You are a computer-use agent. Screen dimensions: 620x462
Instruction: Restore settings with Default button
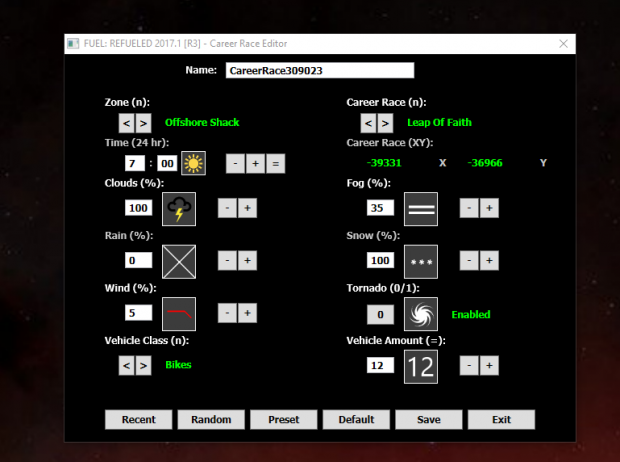pyautogui.click(x=356, y=419)
